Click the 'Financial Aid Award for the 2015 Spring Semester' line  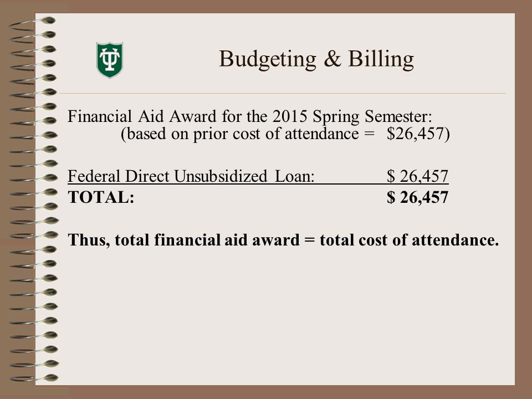[x=250, y=116]
